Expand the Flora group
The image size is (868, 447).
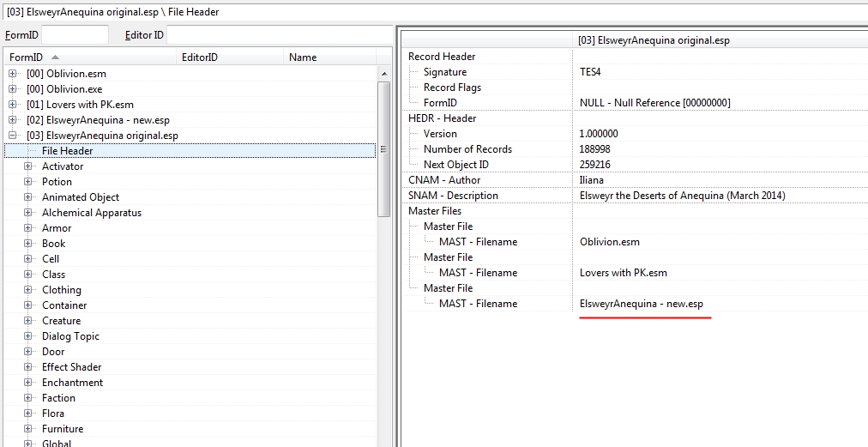[28, 414]
